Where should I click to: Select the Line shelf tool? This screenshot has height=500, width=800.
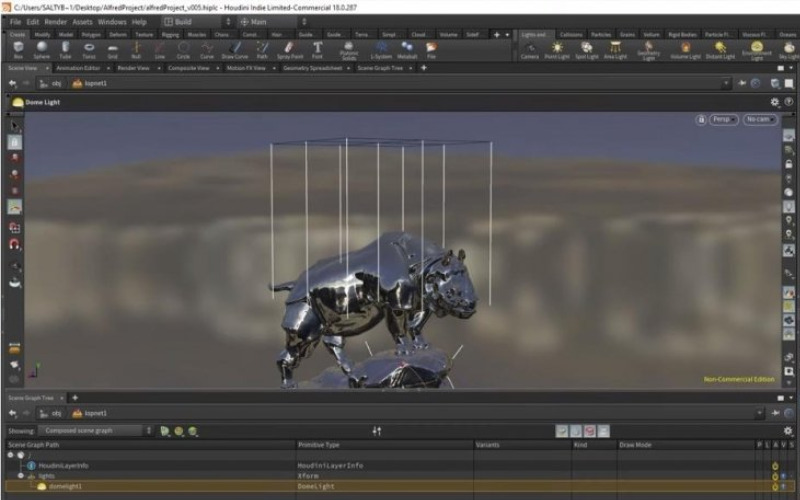160,50
